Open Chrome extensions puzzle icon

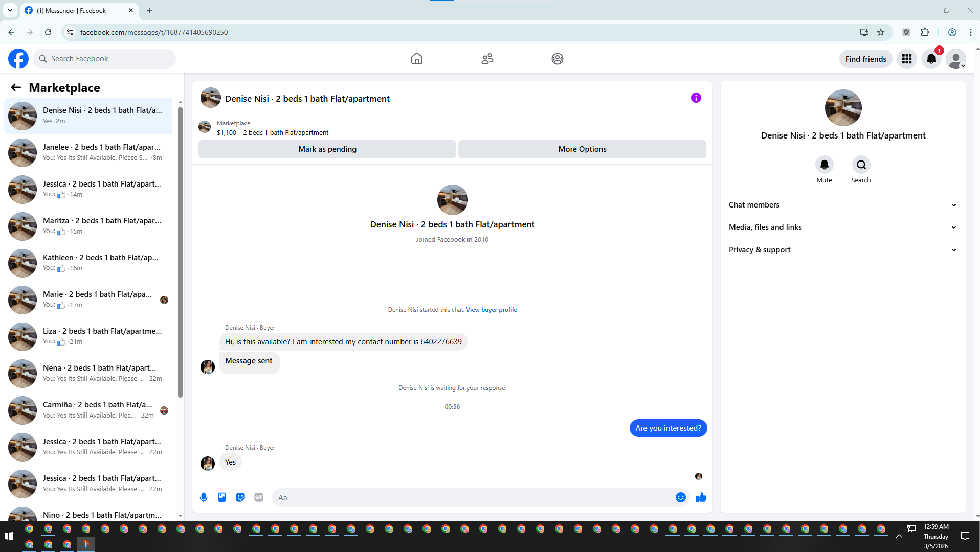(x=925, y=32)
